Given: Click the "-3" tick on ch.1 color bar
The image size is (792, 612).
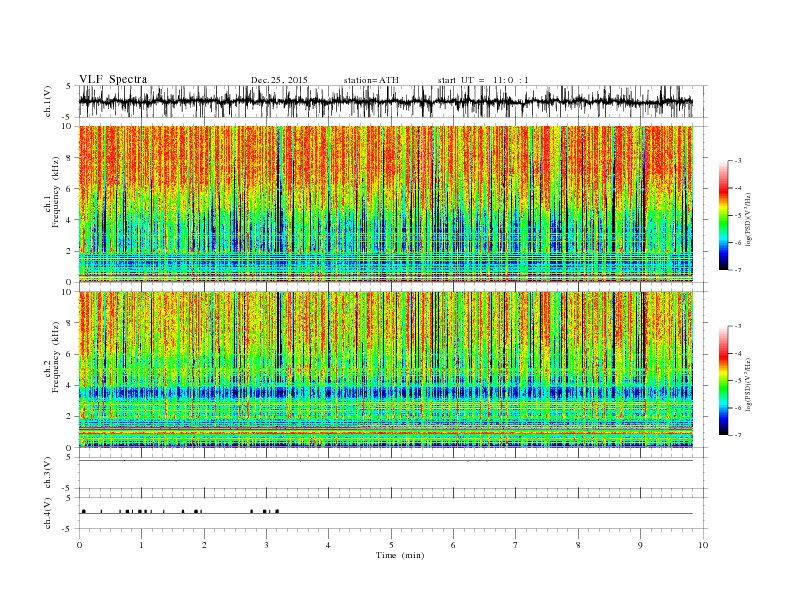Looking at the screenshot, I should [x=738, y=161].
